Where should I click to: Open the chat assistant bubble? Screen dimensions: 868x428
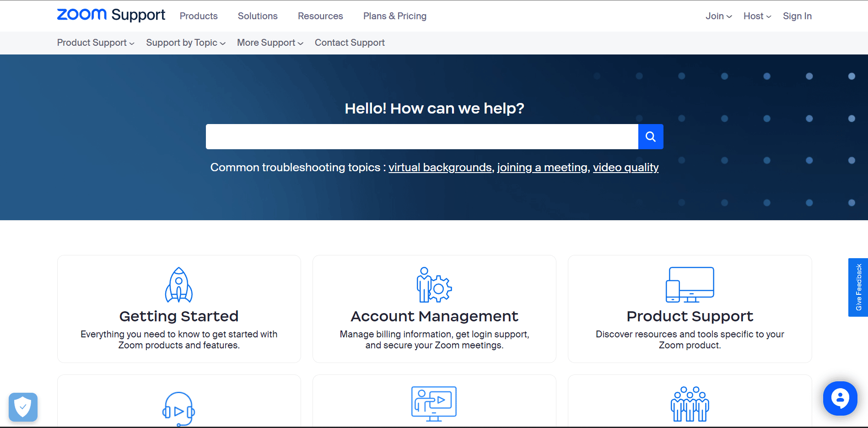[x=840, y=398]
